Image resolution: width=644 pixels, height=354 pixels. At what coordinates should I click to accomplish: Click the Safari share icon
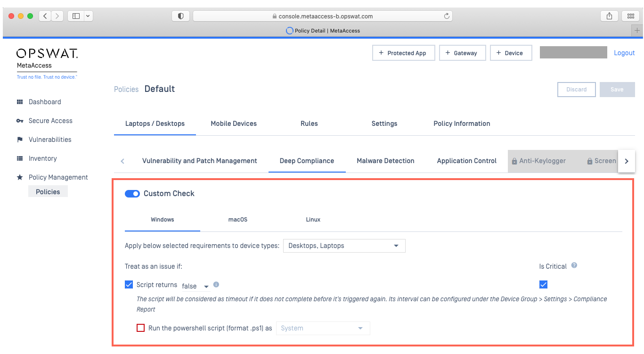[609, 16]
